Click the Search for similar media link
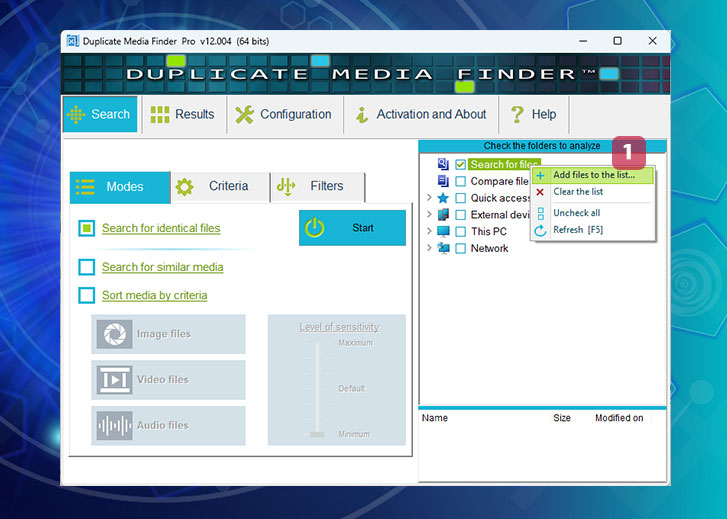This screenshot has height=519, width=727. [162, 267]
